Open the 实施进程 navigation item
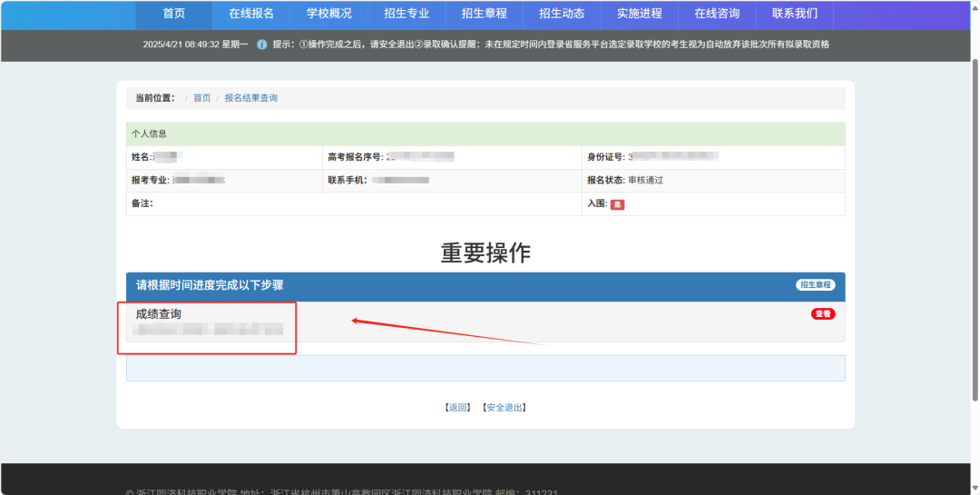The image size is (980, 495). click(639, 14)
